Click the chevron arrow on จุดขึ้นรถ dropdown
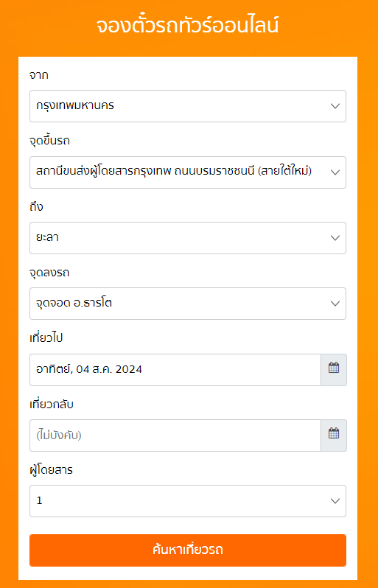Viewport: 378px width, 588px height. click(335, 172)
